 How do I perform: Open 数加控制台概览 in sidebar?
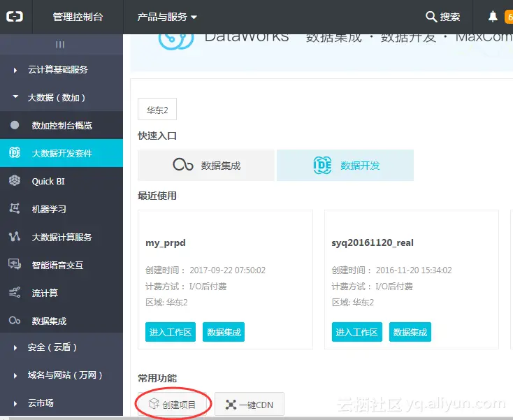point(62,125)
